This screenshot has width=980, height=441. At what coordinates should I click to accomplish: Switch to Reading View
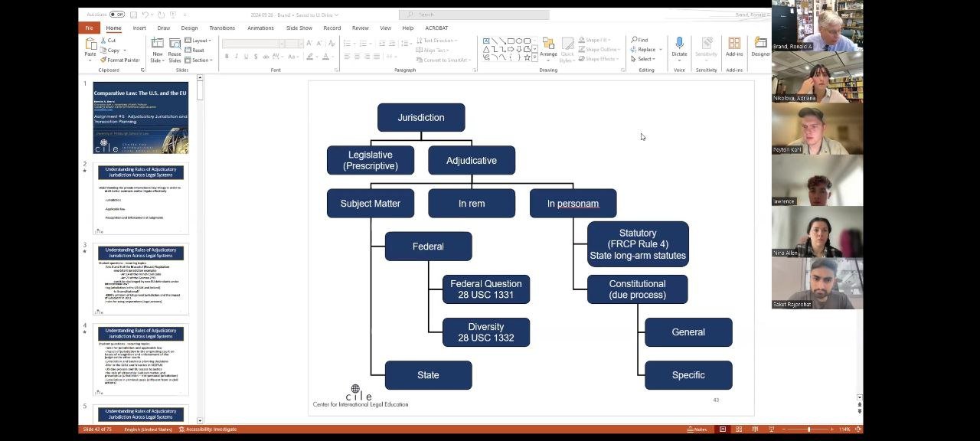tap(754, 430)
